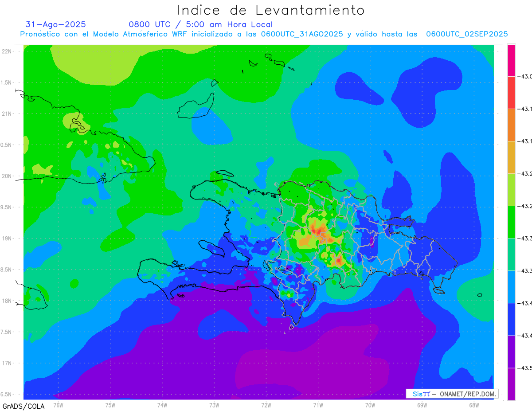The image size is (532, 411).
Task: Click the '-43.0' legend value
Action: coord(525,77)
